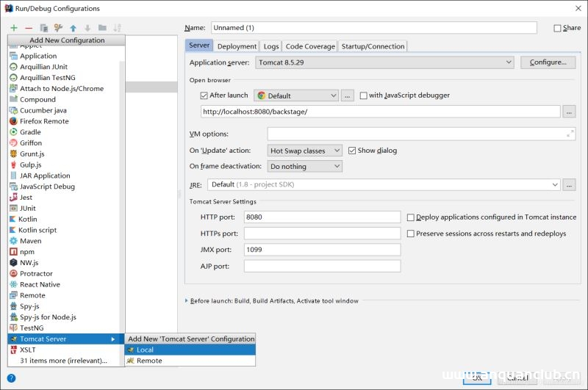Pick Kotlin script from the list
Viewport: 588px width, 390px height.
37,230
